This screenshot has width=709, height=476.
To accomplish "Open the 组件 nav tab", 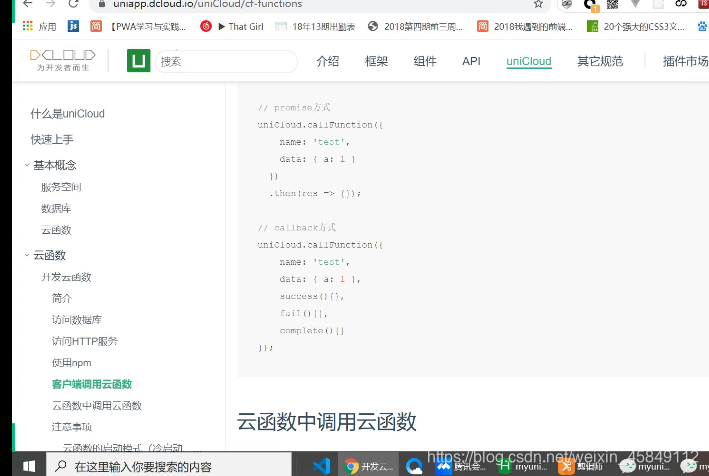I will click(x=425, y=61).
